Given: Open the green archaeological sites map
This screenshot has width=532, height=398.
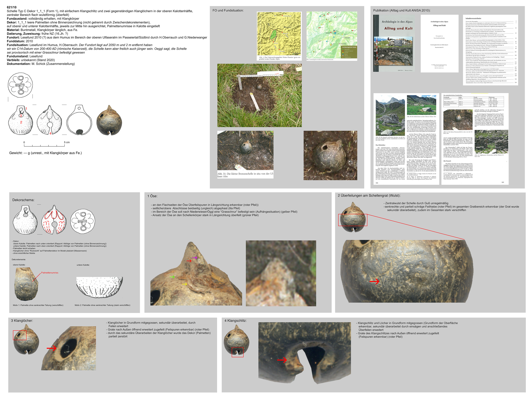Looking at the screenshot, I should (x=332, y=35).
